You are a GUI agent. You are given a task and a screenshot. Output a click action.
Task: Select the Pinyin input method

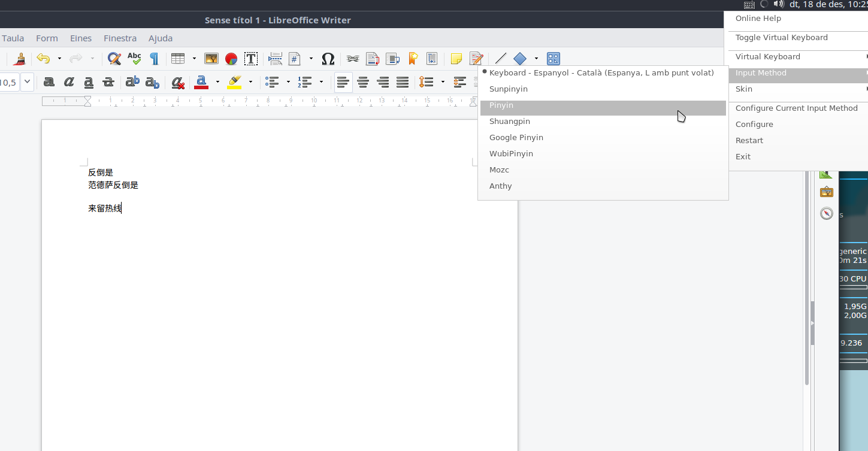501,105
